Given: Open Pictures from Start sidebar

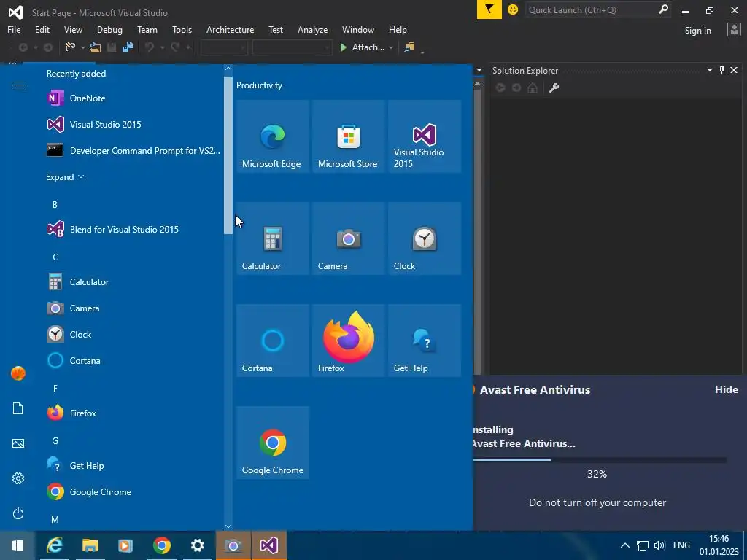Looking at the screenshot, I should tap(18, 443).
